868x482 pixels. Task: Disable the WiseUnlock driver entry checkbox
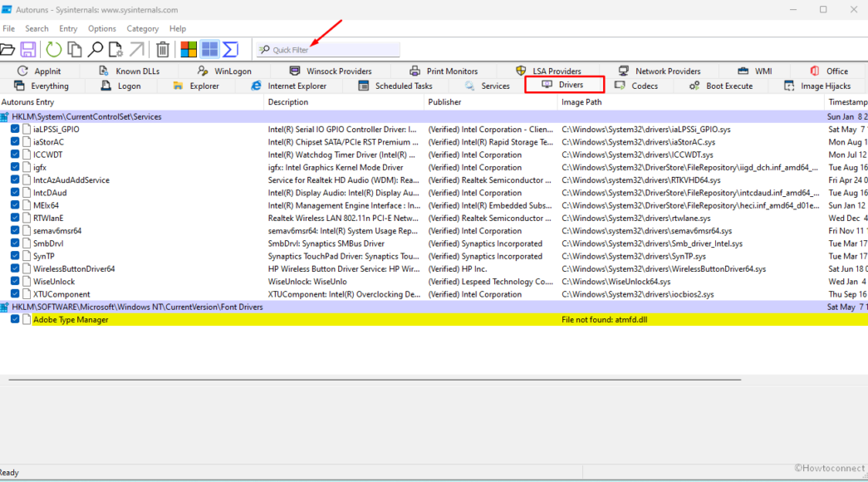[x=15, y=282]
